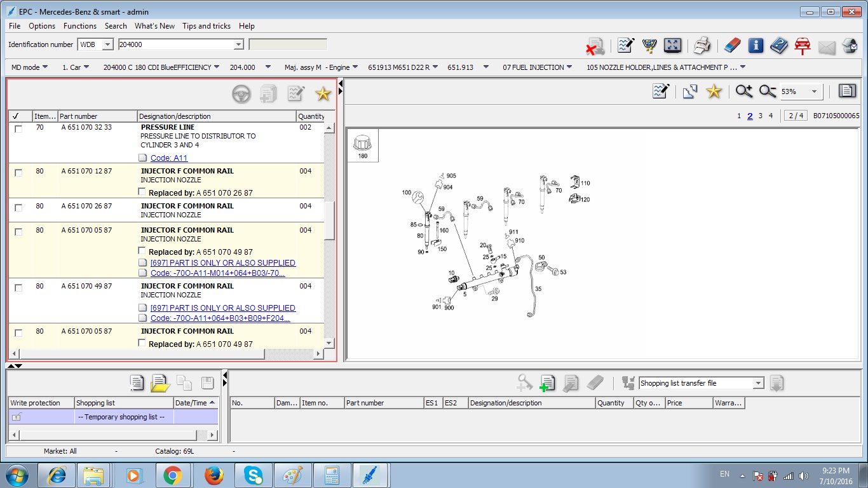Zoom out of the parts diagram
868x488 pixels.
coord(768,91)
